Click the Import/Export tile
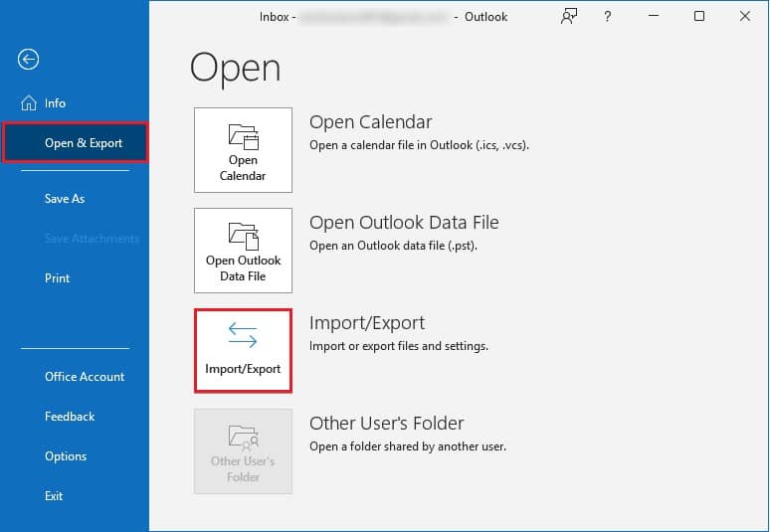770x532 pixels. (243, 350)
